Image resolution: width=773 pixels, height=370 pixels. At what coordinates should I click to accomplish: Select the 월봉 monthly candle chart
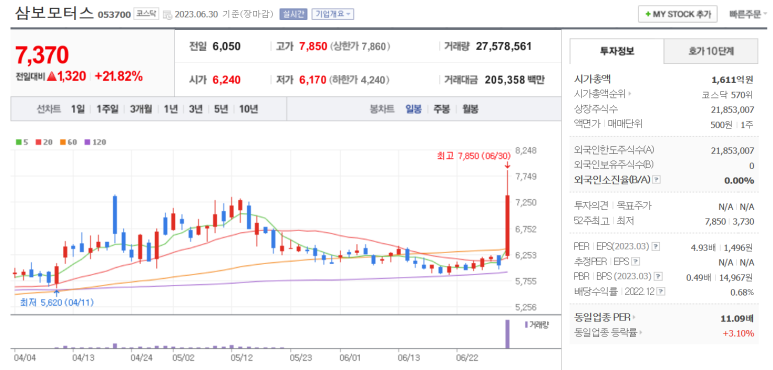[x=470, y=109]
